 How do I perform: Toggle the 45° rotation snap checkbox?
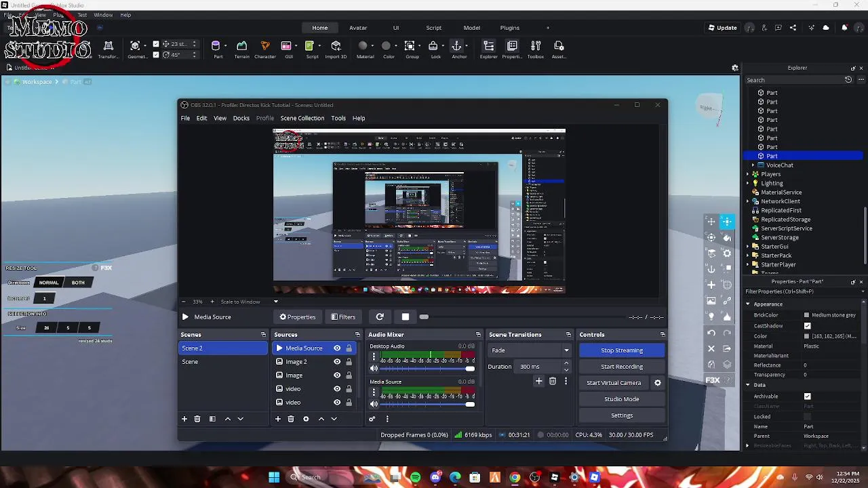point(156,55)
